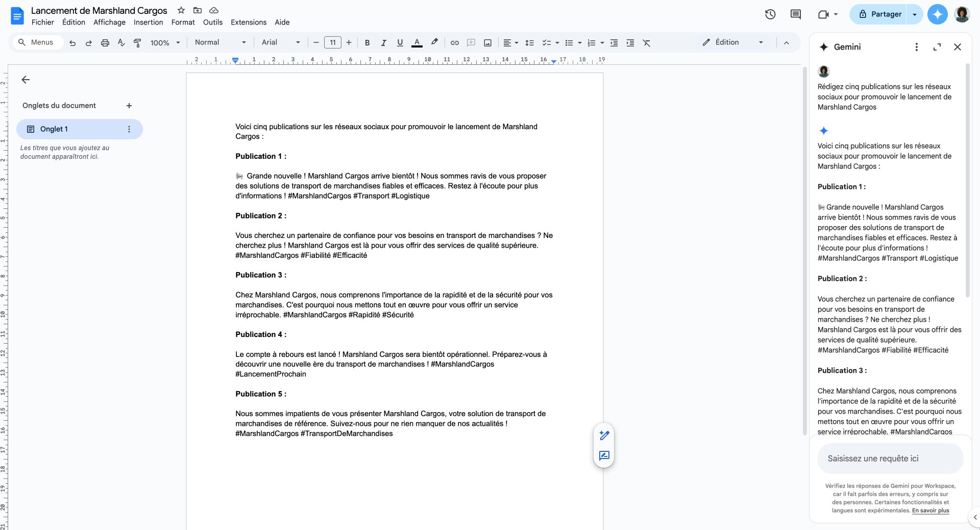This screenshot has width=980, height=530.
Task: Open line and paragraph spacing options
Action: point(529,43)
